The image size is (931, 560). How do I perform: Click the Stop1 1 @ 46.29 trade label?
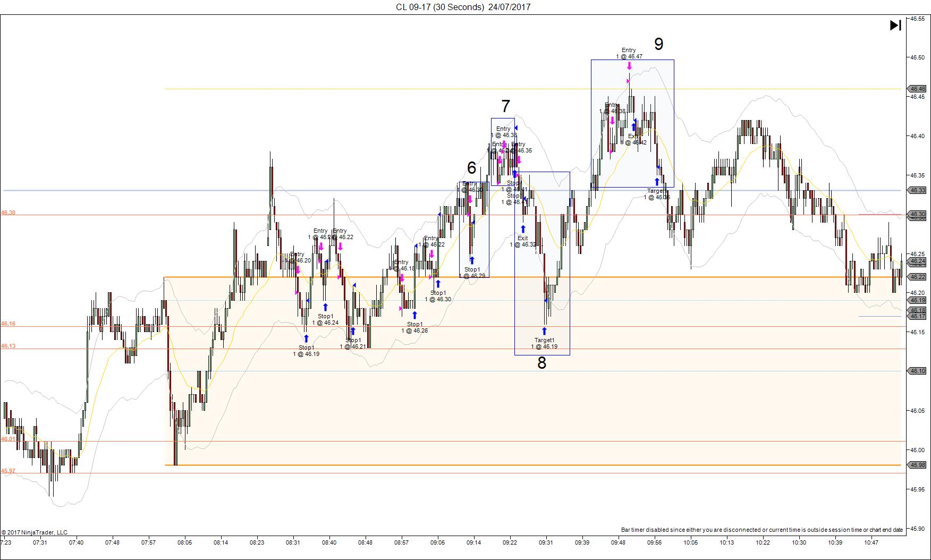pos(472,273)
